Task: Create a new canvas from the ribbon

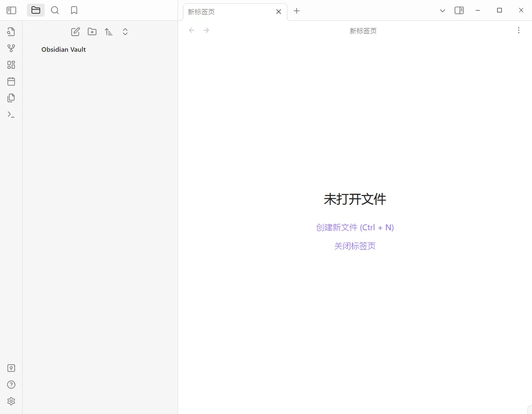Action: 11,65
